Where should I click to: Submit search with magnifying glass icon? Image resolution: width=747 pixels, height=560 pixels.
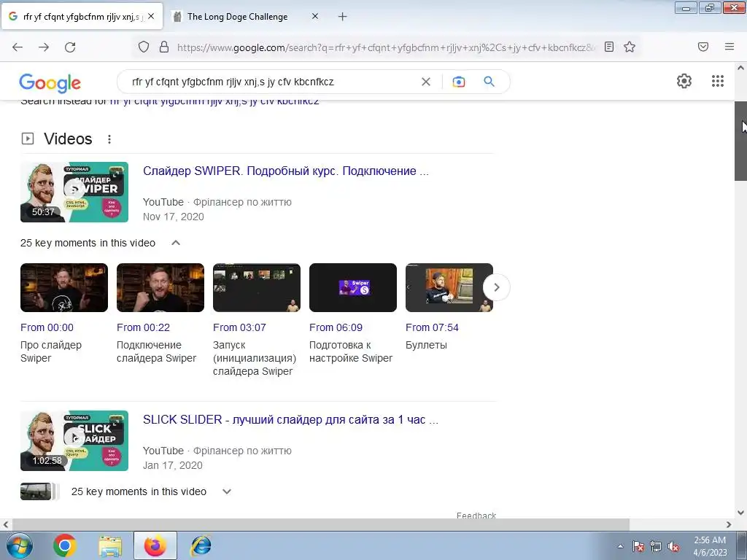pyautogui.click(x=489, y=82)
